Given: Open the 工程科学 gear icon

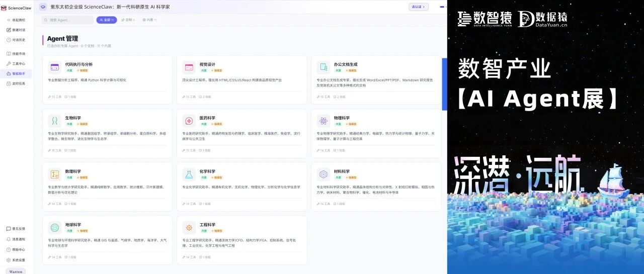Looking at the screenshot, I should [x=189, y=227].
